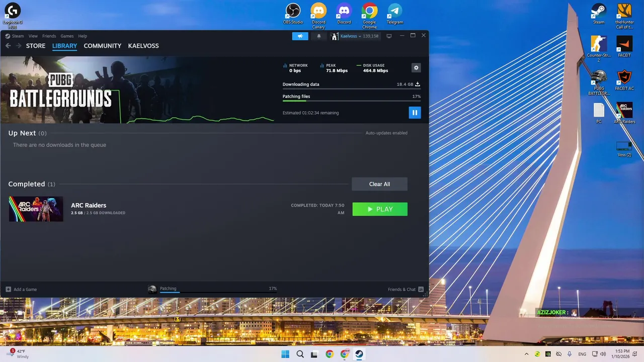Viewport: 644px width, 362px height.
Task: Open ARC Raiders desktop shortcut
Action: tap(624, 114)
